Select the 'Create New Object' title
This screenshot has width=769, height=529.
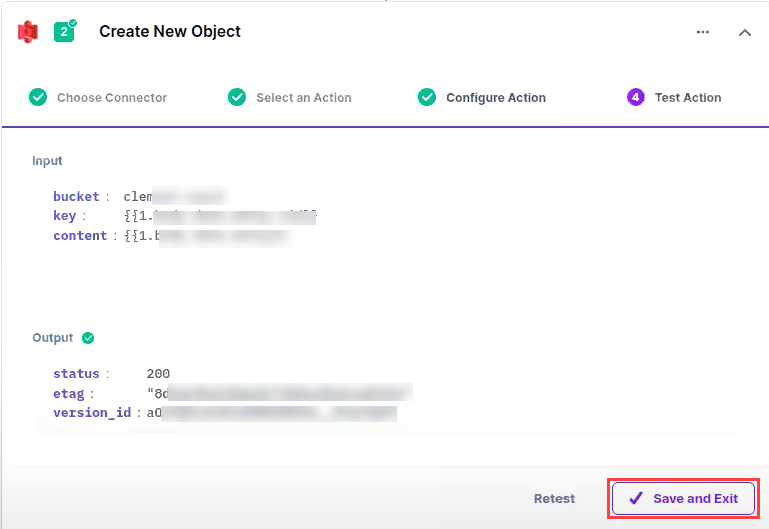170,31
